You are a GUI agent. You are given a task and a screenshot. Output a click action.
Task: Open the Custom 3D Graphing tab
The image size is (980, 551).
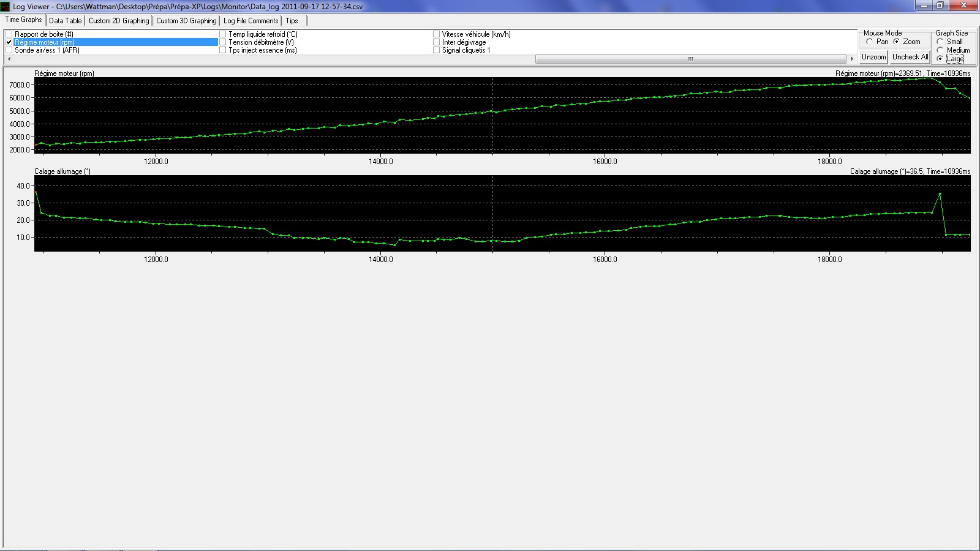click(186, 21)
